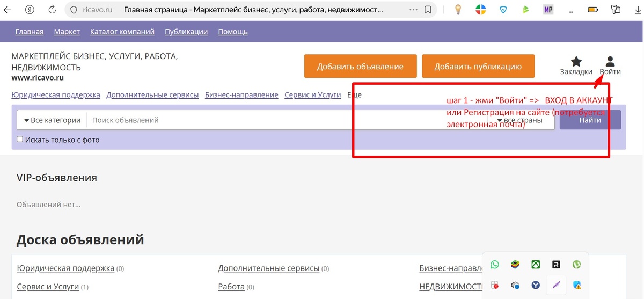Bookmark this page with the bookmark icon
The image size is (644, 299).
[428, 9]
